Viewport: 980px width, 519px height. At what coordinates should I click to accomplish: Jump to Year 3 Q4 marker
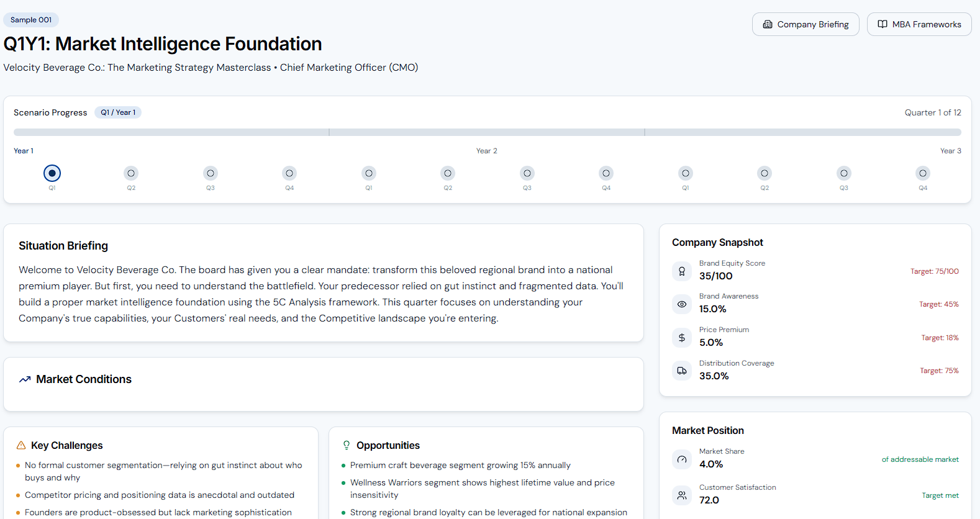point(923,173)
